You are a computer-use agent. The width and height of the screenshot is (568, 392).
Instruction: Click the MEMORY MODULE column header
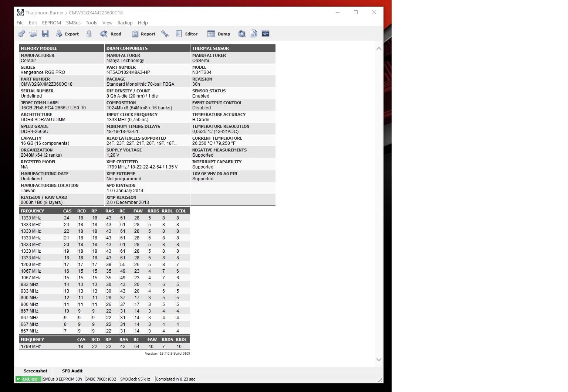point(61,48)
